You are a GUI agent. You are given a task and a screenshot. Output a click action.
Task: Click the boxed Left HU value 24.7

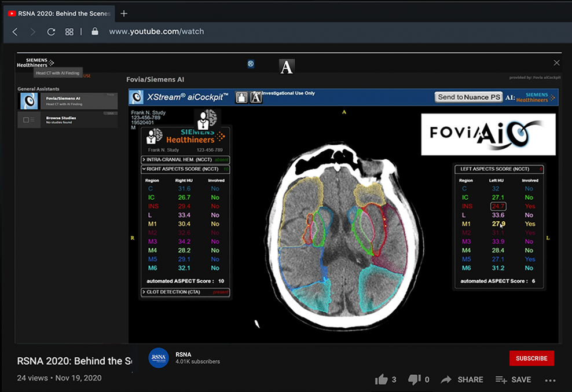[x=498, y=206]
